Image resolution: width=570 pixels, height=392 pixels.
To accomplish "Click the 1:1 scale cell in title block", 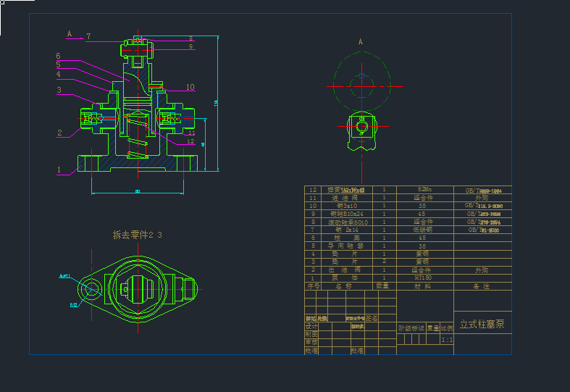I will point(447,339).
